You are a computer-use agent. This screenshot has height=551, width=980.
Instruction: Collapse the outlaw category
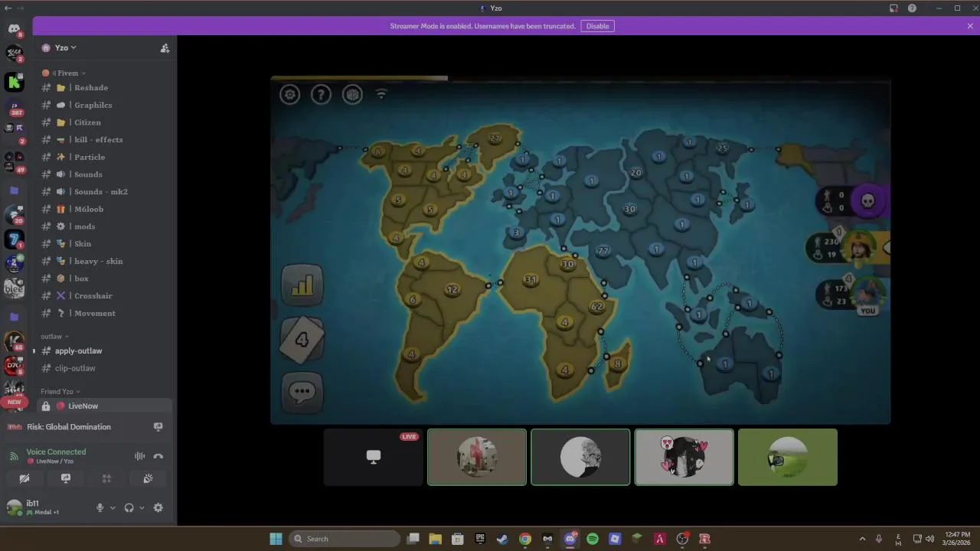coord(54,336)
